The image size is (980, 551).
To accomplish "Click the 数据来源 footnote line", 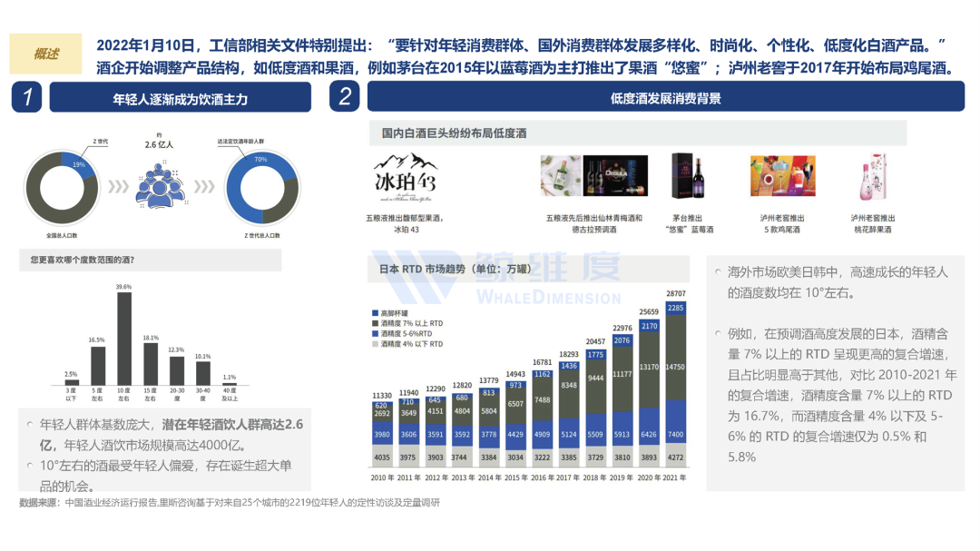I will click(x=230, y=502).
